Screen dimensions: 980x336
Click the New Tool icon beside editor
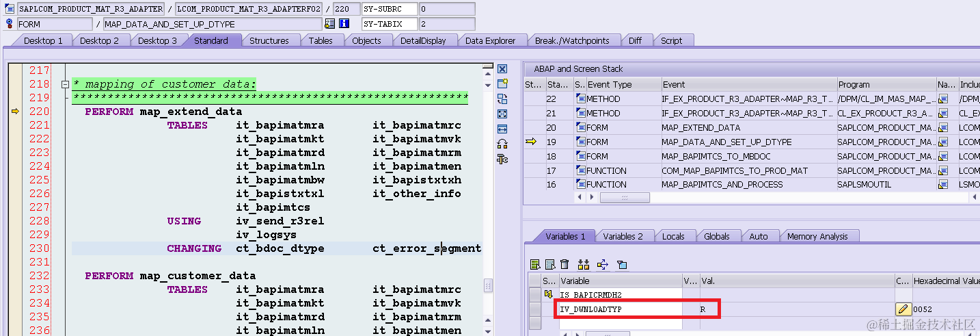502,83
